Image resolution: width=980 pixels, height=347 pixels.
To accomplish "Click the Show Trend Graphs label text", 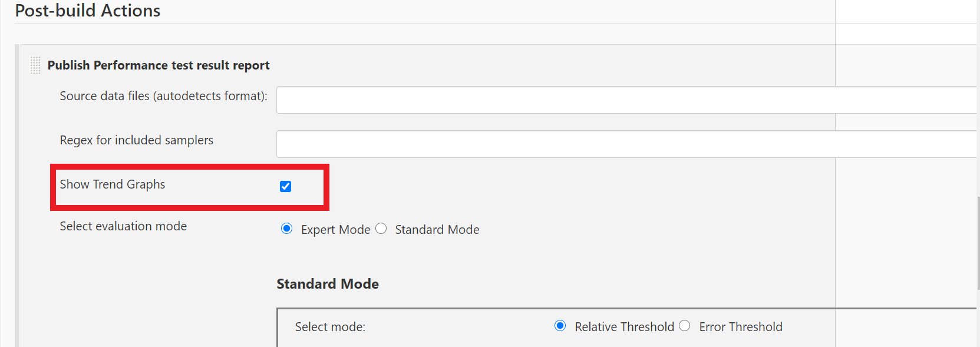I will [x=113, y=184].
